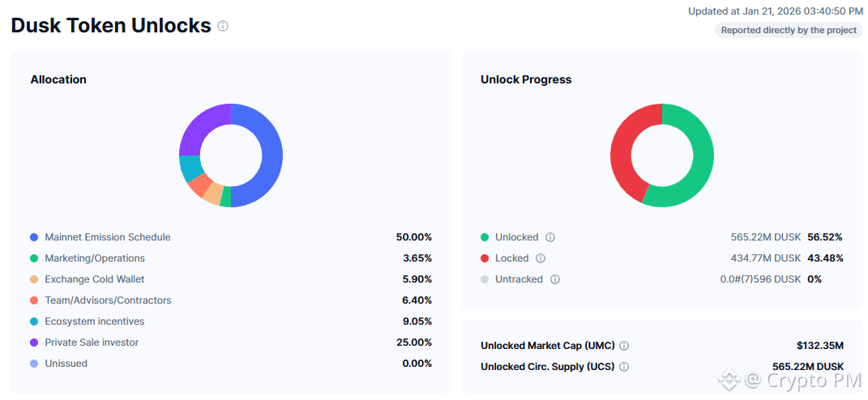Image resolution: width=868 pixels, height=400 pixels.
Task: Select the Team/Advisors/Contractors legend entry
Action: click(108, 300)
